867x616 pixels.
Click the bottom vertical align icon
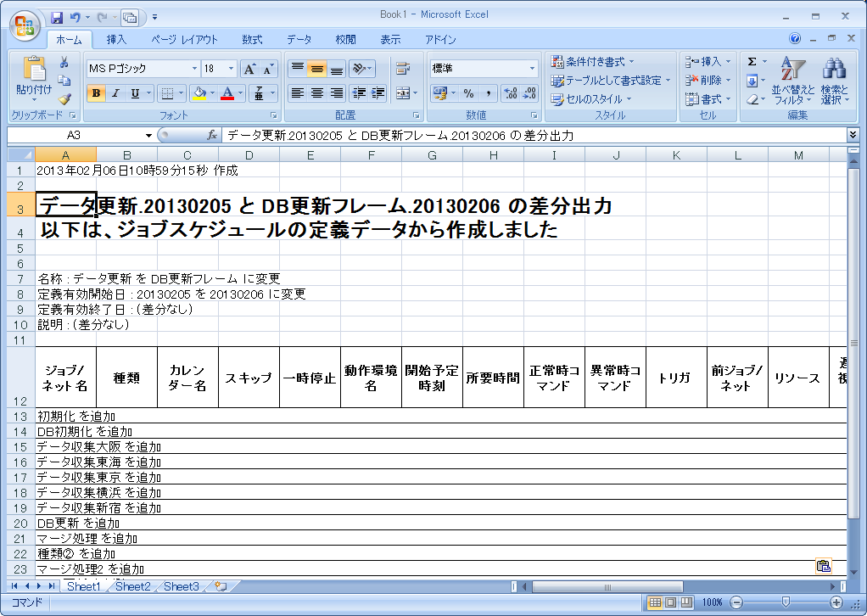[x=336, y=69]
